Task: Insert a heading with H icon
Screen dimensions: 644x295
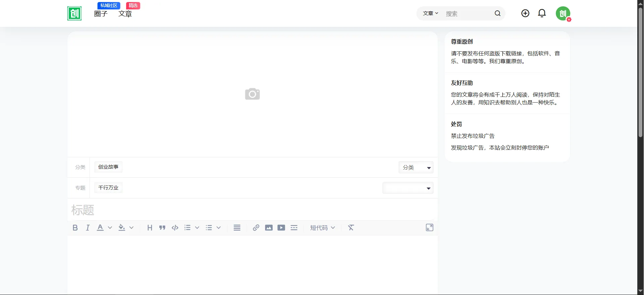Action: [x=150, y=228]
